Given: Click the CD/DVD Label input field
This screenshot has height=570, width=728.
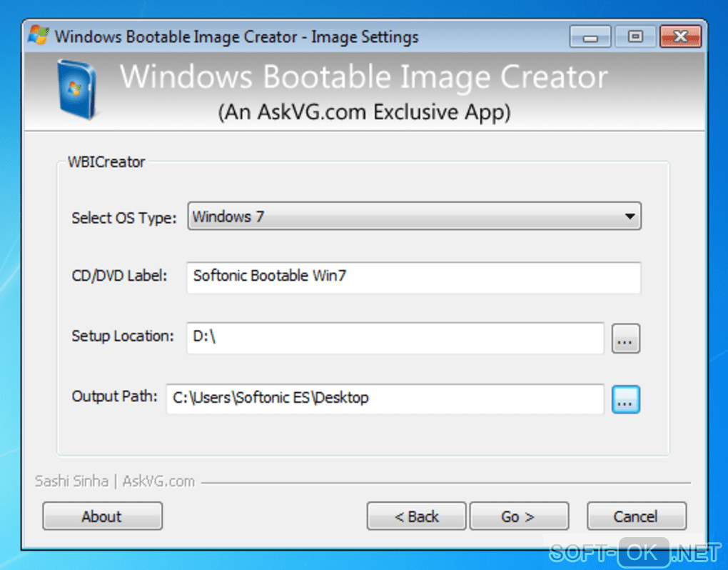Looking at the screenshot, I should [x=414, y=277].
